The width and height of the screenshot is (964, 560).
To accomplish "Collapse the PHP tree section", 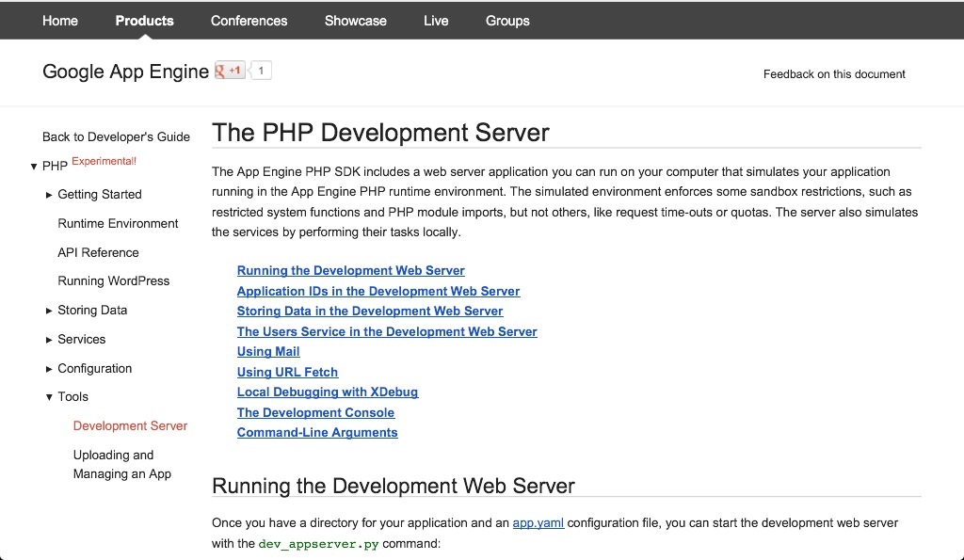I will click(34, 167).
